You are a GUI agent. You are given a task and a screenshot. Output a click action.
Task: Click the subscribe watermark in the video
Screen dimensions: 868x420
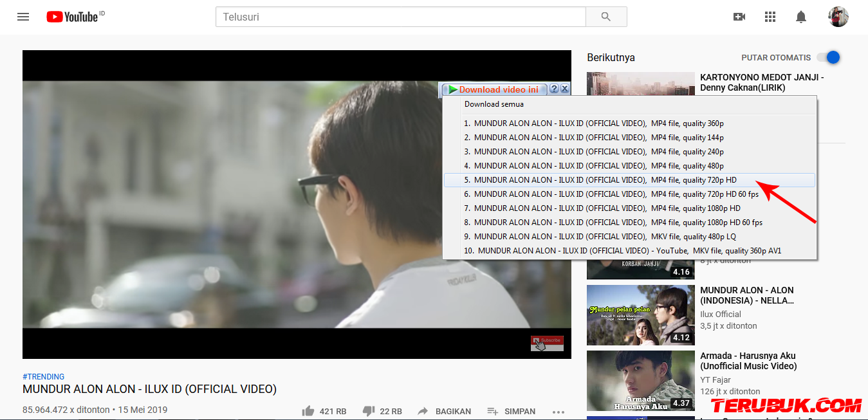coord(547,343)
